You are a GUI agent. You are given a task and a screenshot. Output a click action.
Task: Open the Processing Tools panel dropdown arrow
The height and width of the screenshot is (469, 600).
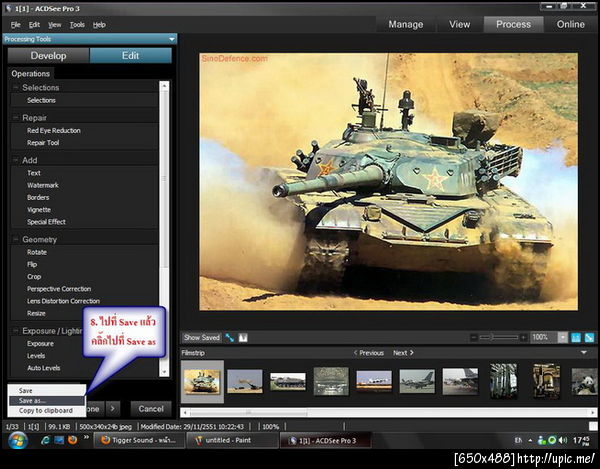coord(172,39)
